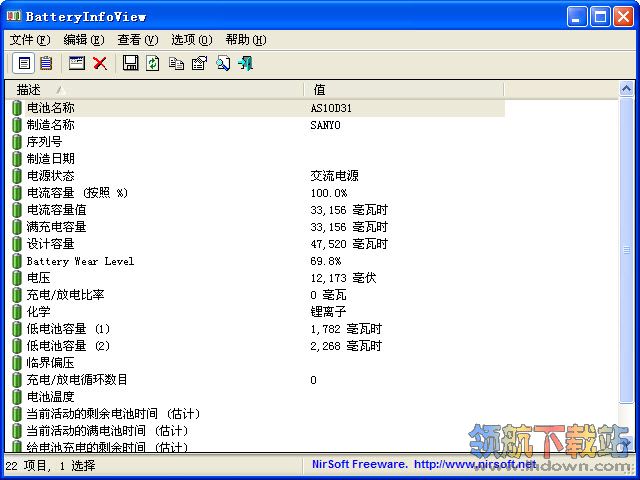The image size is (640, 480).
Task: Click the value AS10D31
Action: point(331,108)
